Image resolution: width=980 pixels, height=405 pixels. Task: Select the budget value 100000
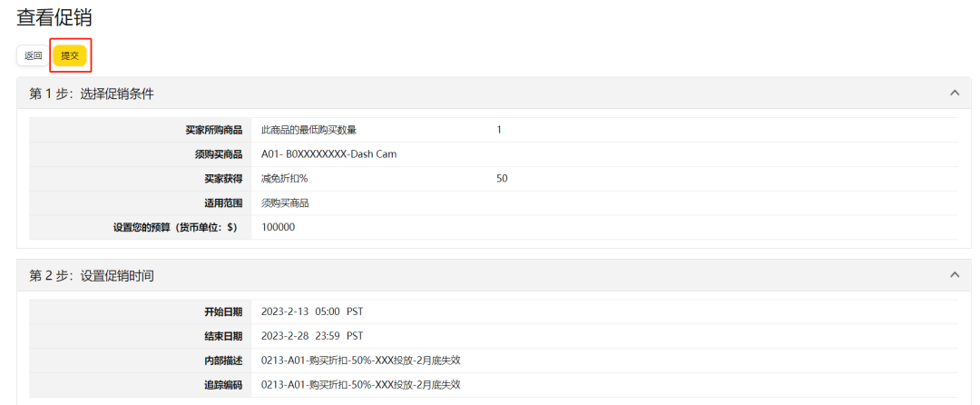pos(278,227)
